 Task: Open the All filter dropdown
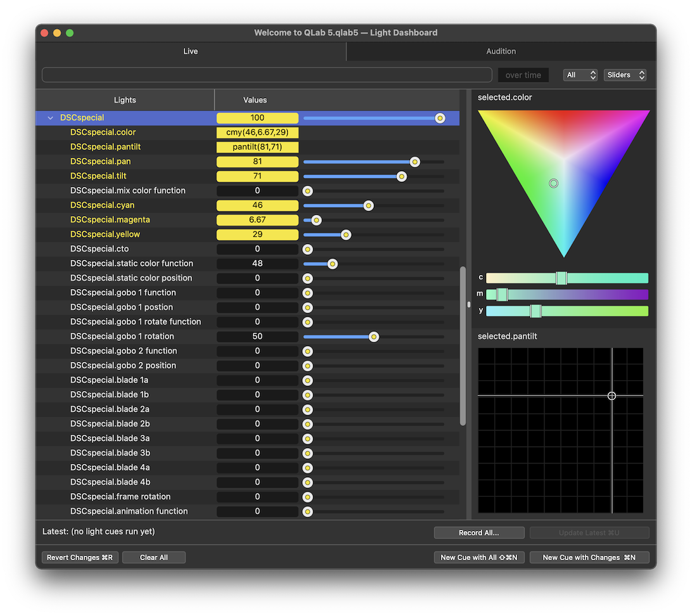pyautogui.click(x=580, y=75)
